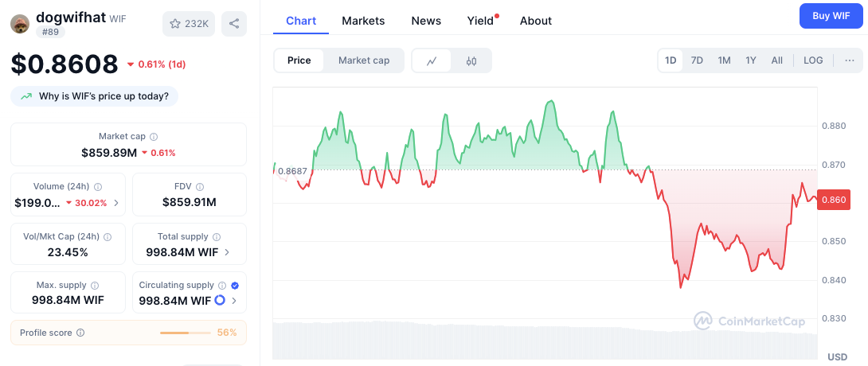This screenshot has width=868, height=366.
Task: Toggle chart to Market cap view
Action: click(x=364, y=60)
